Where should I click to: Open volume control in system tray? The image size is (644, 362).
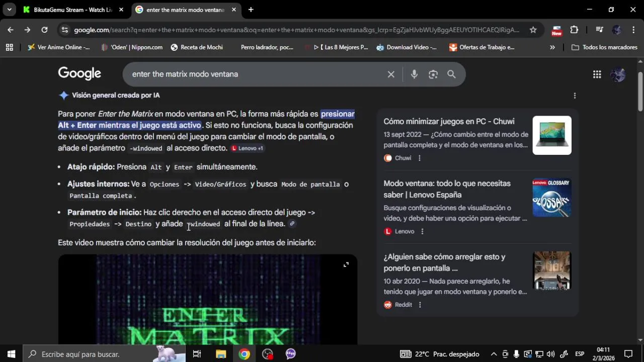coord(550,354)
